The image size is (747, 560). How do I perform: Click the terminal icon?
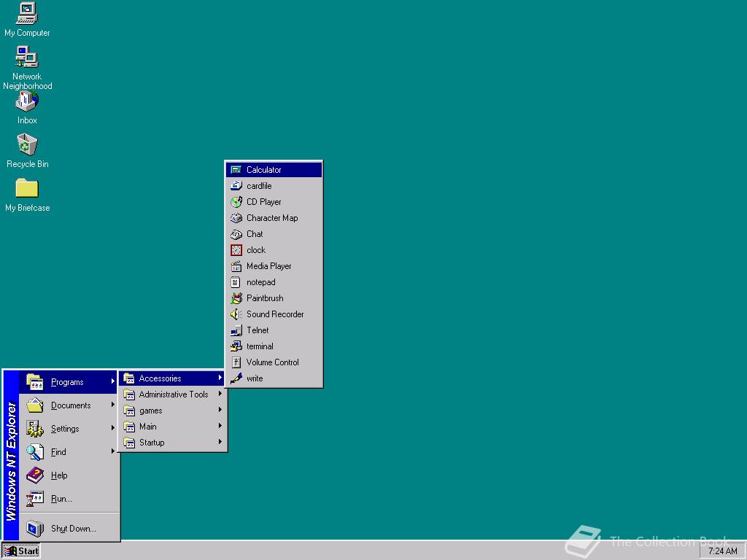236,346
